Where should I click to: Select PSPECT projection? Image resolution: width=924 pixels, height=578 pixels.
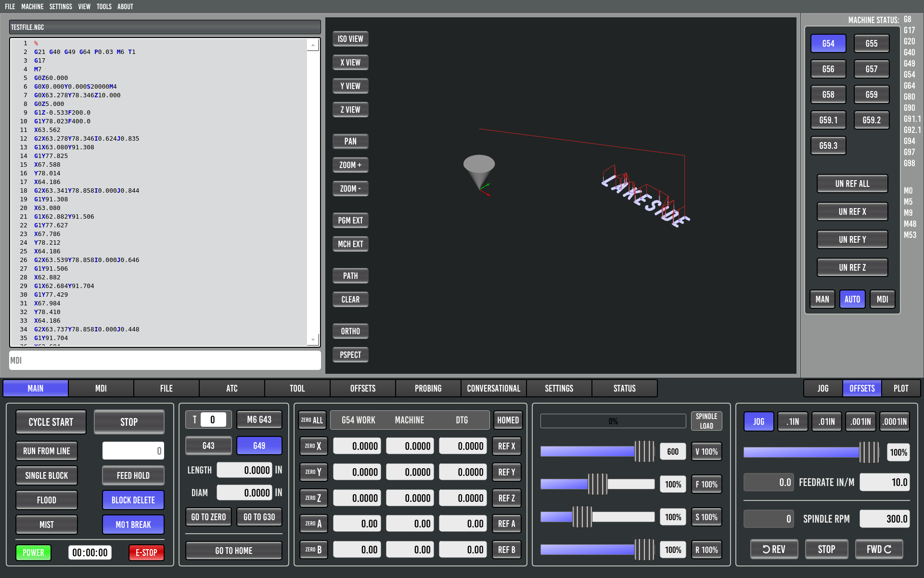(350, 355)
